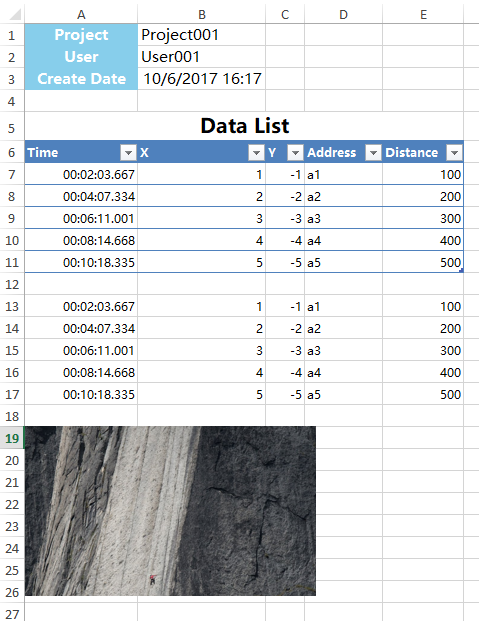The width and height of the screenshot is (479, 621).
Task: Select the Project001 cell
Action: click(202, 35)
